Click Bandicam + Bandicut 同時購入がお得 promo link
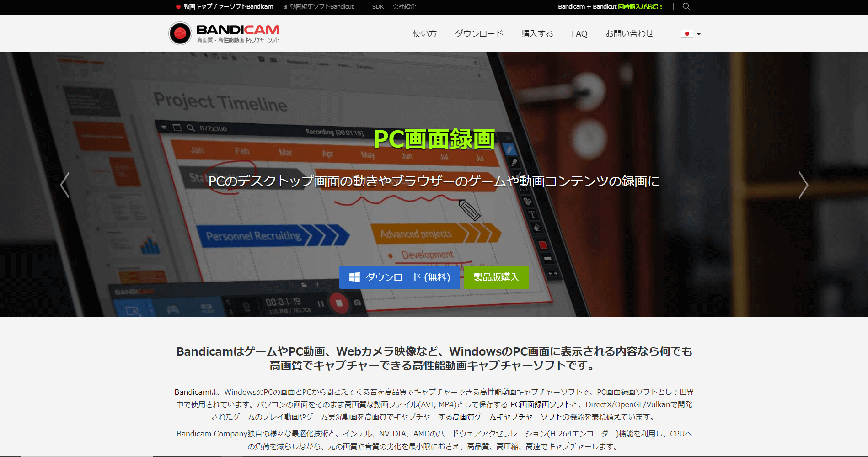The width and height of the screenshot is (868, 457). pyautogui.click(x=610, y=6)
